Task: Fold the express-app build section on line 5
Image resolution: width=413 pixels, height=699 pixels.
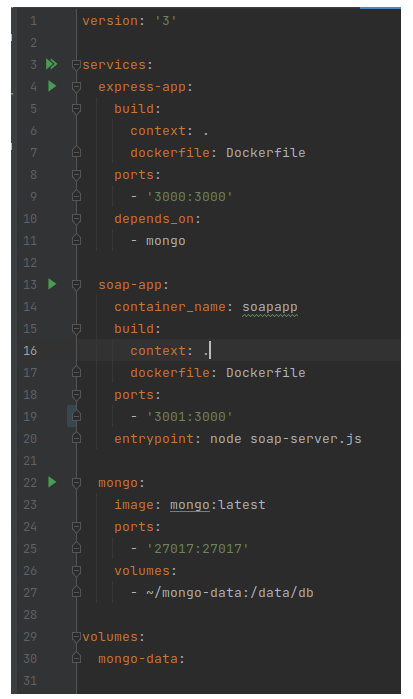Action: 76,109
